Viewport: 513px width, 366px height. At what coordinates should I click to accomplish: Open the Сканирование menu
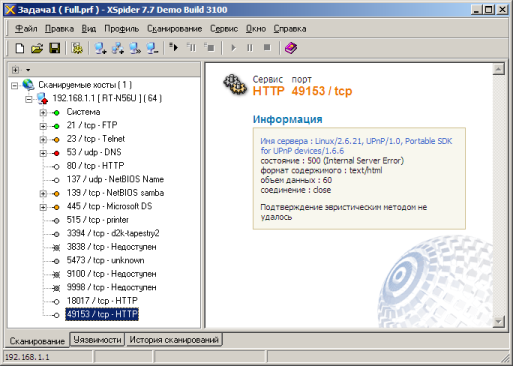pyautogui.click(x=175, y=29)
